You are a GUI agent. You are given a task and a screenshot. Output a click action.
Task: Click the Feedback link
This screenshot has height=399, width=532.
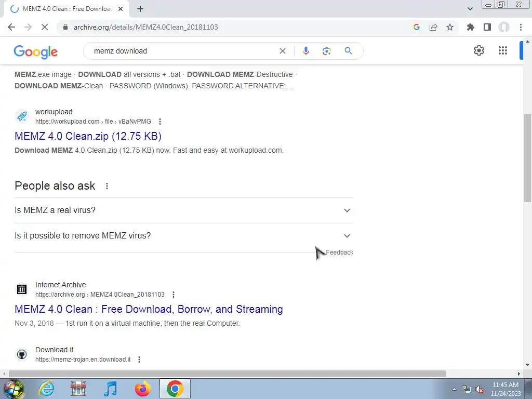click(x=340, y=252)
